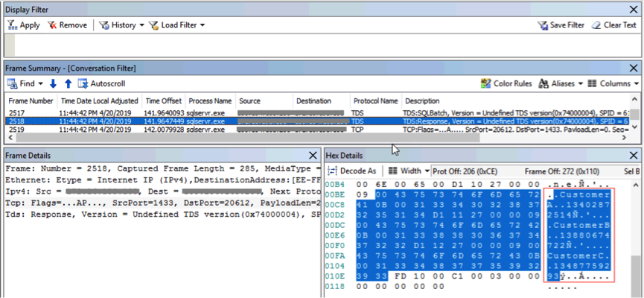Screen dimensions: 644x298
Task: Jump to previous frame with up arrow
Action: (68, 83)
